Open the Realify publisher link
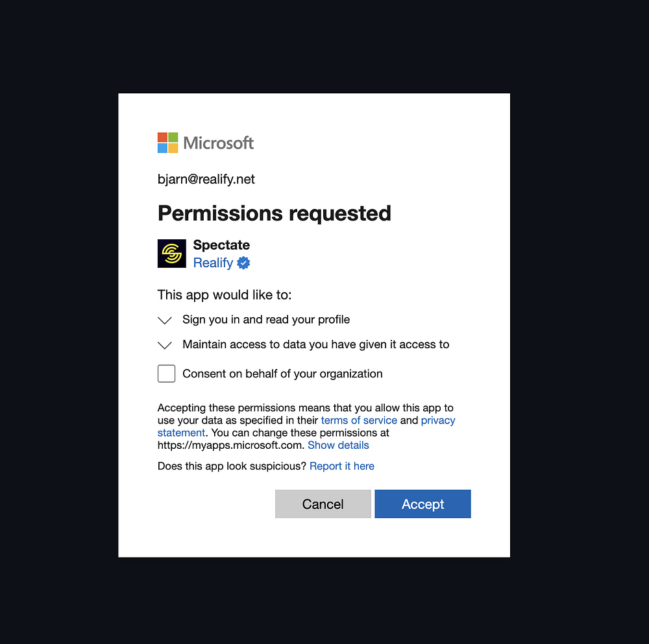This screenshot has width=649, height=644. point(213,263)
